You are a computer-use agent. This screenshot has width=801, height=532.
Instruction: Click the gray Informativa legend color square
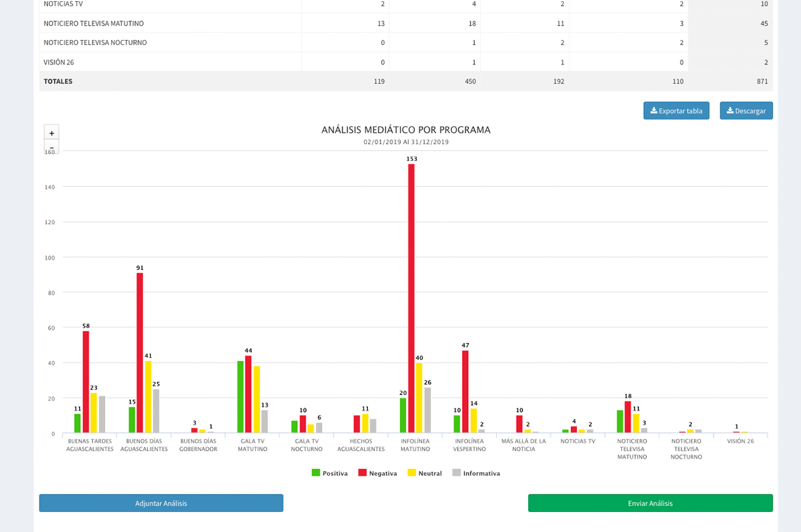(x=456, y=473)
